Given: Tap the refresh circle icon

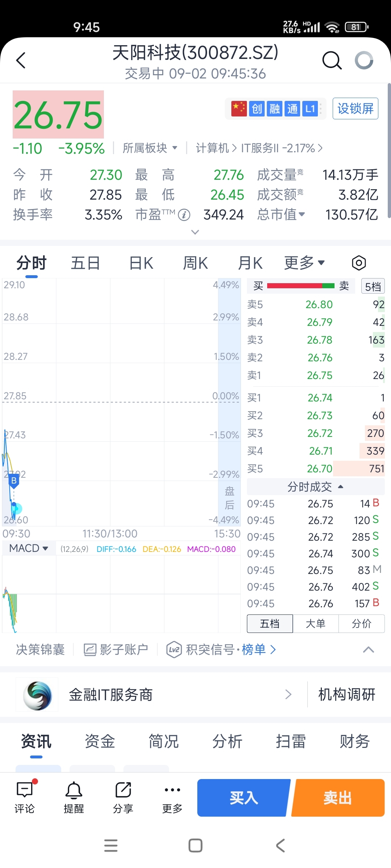Looking at the screenshot, I should pos(364,60).
